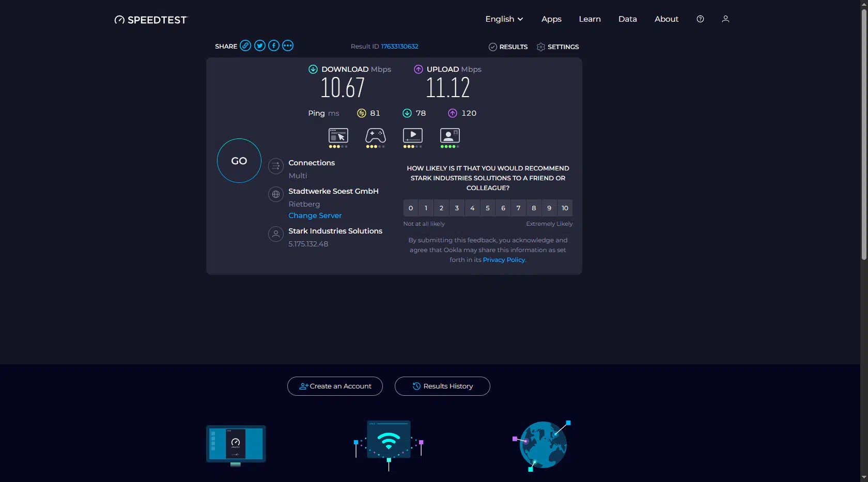This screenshot has width=868, height=482.
Task: Open the About menu
Action: pyautogui.click(x=667, y=19)
